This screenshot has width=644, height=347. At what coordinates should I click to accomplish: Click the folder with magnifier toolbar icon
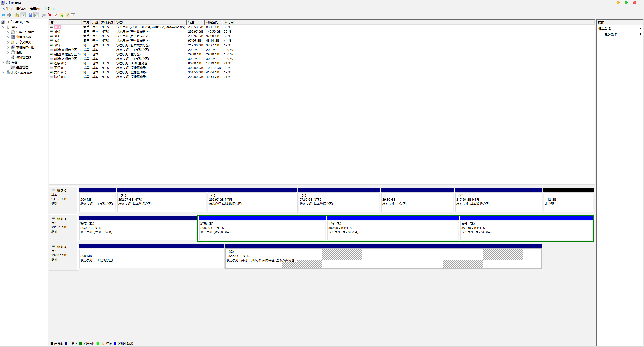tap(67, 15)
